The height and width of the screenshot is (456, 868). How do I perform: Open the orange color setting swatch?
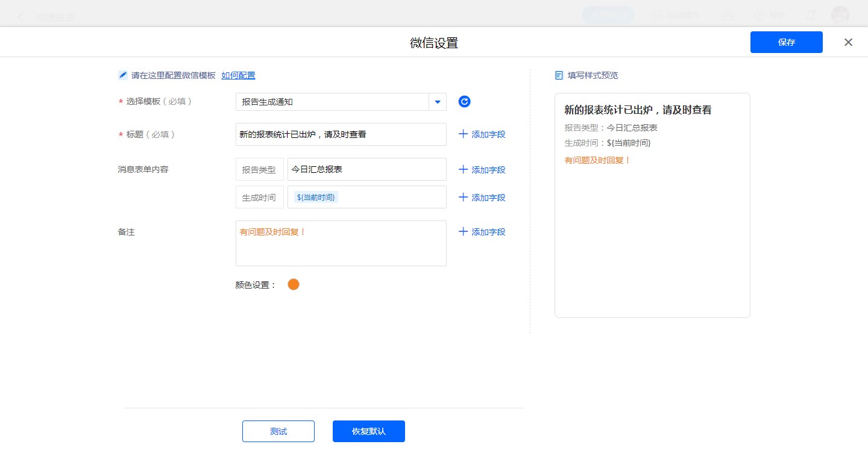(x=294, y=284)
